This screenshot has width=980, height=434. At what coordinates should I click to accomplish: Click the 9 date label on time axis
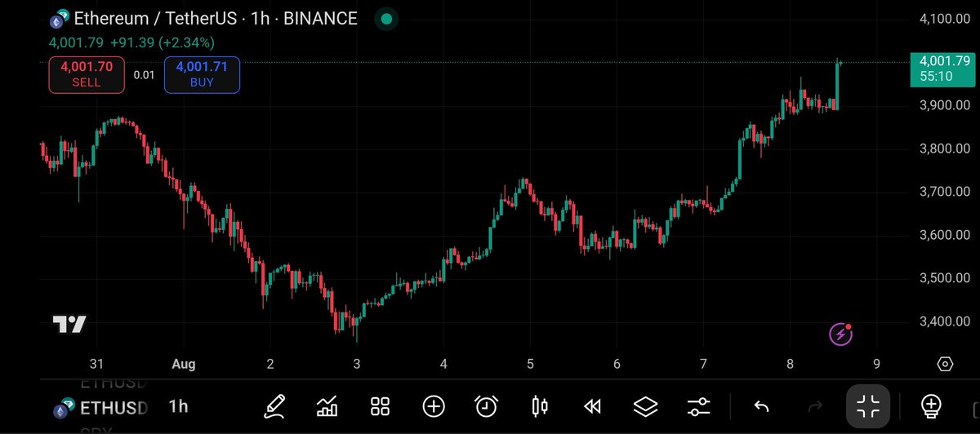pos(876,364)
